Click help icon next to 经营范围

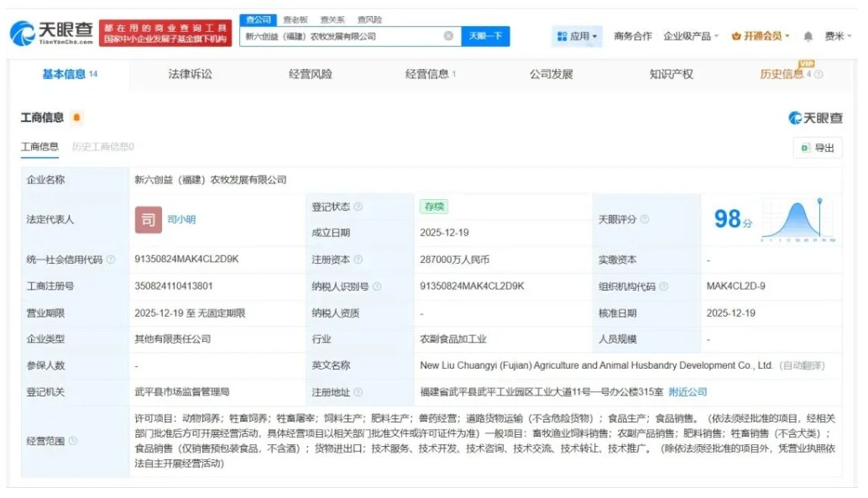[x=73, y=441]
